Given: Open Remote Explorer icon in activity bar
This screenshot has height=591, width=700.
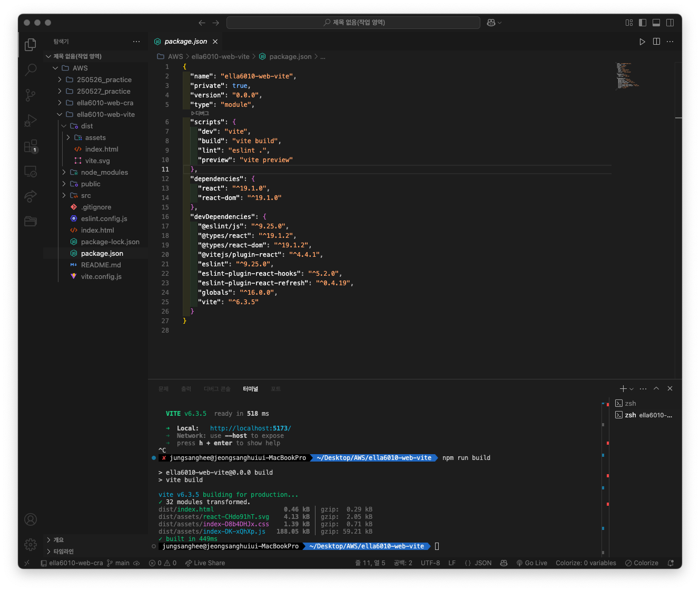Looking at the screenshot, I should (31, 171).
